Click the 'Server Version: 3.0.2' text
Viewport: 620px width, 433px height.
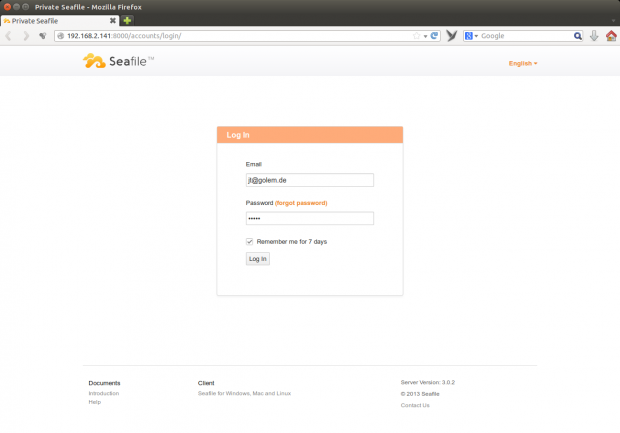coord(427,382)
